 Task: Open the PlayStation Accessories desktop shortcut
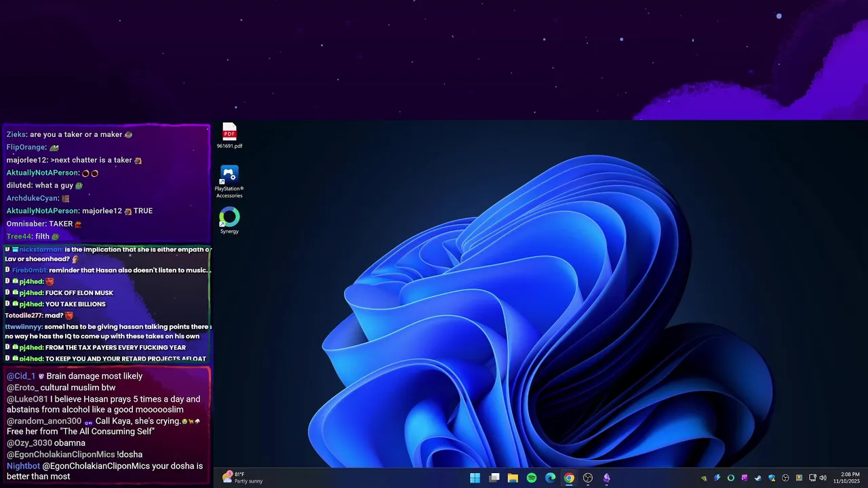229,182
